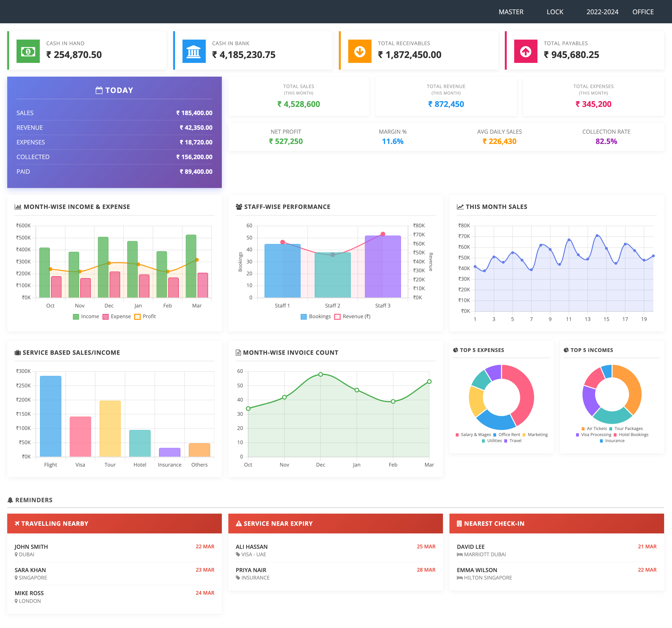Image resolution: width=672 pixels, height=628 pixels.
Task: Click the suitcase icon beside Service Based Sales
Action: pyautogui.click(x=18, y=353)
